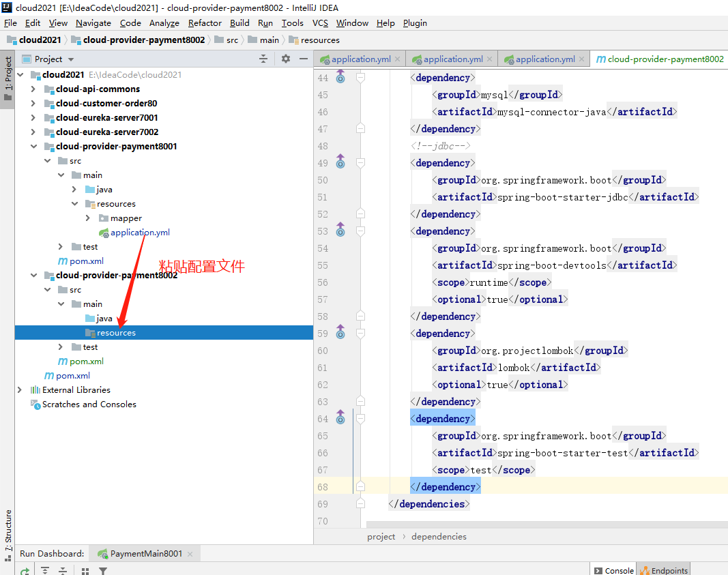
Task: Open the Endpoints tab
Action: click(x=664, y=570)
